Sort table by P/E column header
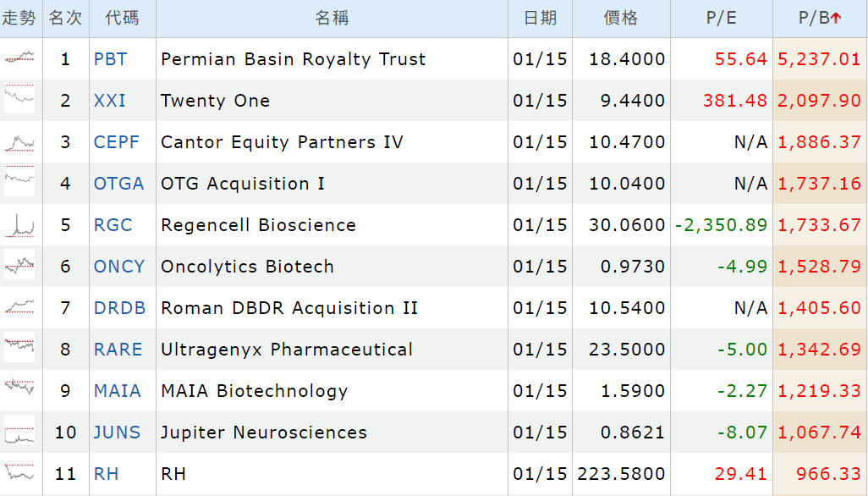 pos(721,18)
